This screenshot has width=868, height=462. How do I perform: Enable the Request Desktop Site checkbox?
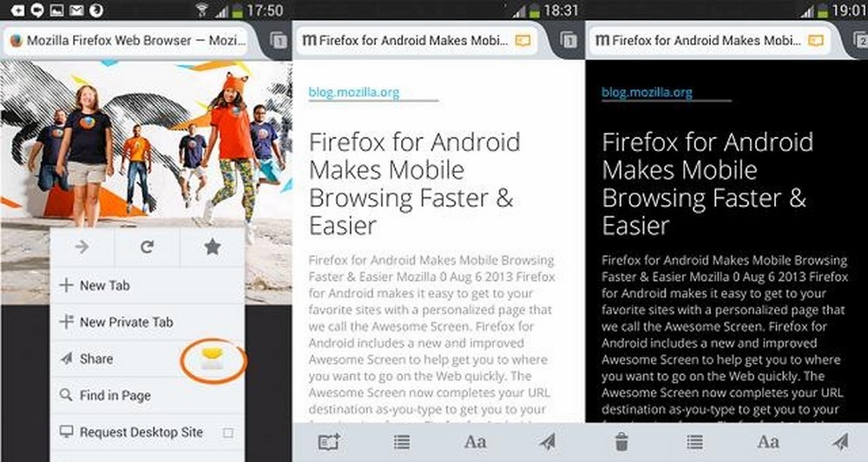click(x=228, y=432)
